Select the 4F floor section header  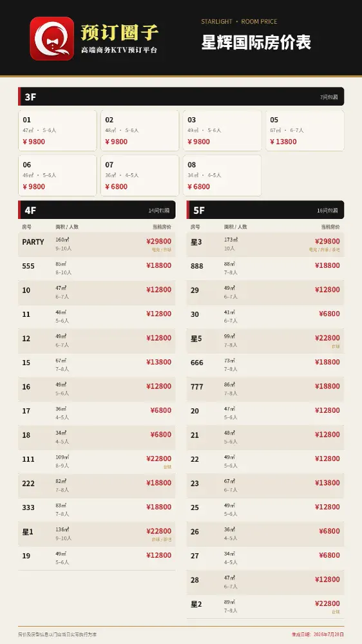click(97, 210)
